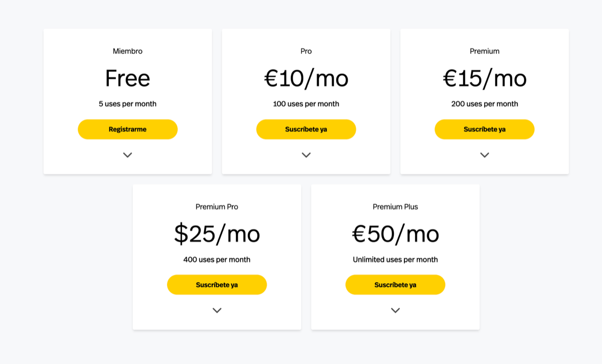Show Premium Pro details via chevron
The height and width of the screenshot is (364, 602).
pyautogui.click(x=217, y=310)
